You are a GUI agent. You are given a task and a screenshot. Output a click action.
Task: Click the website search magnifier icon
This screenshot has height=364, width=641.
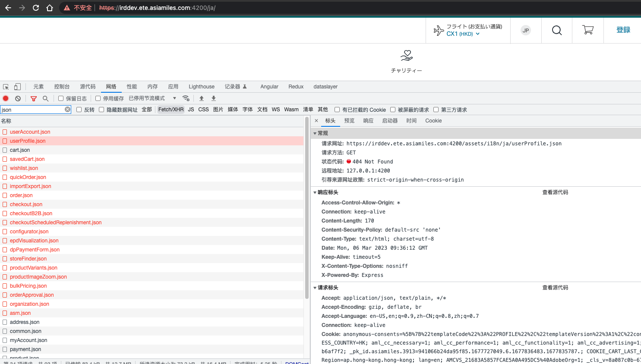tap(556, 30)
